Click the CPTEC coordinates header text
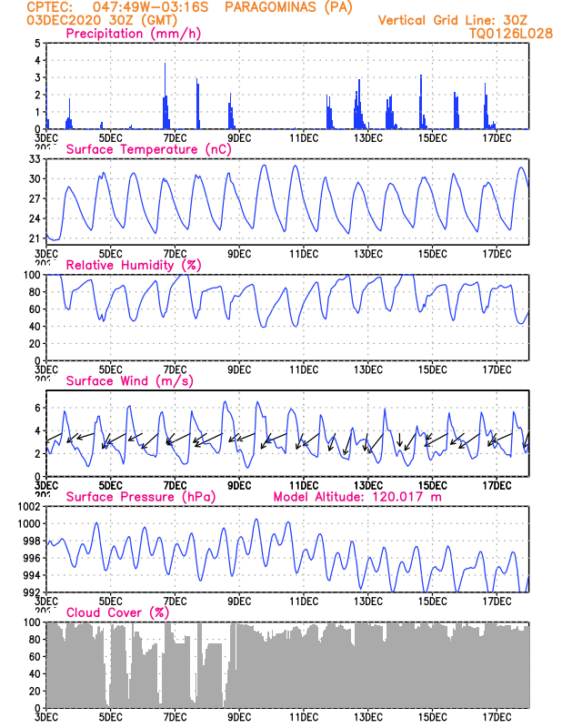Viewport: 562px width, 728px height. pos(118,7)
